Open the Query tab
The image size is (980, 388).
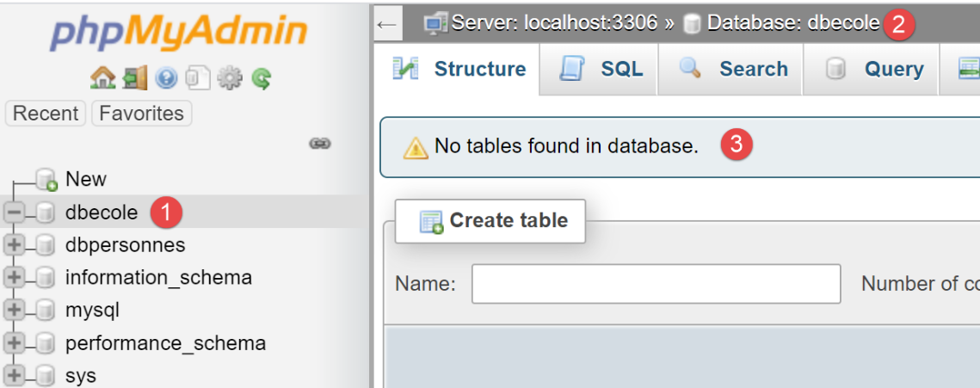point(875,69)
